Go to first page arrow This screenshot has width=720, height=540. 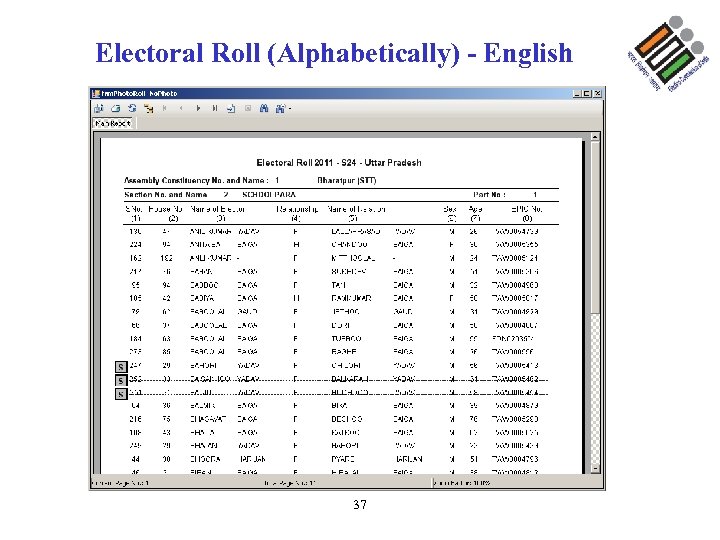[x=164, y=108]
